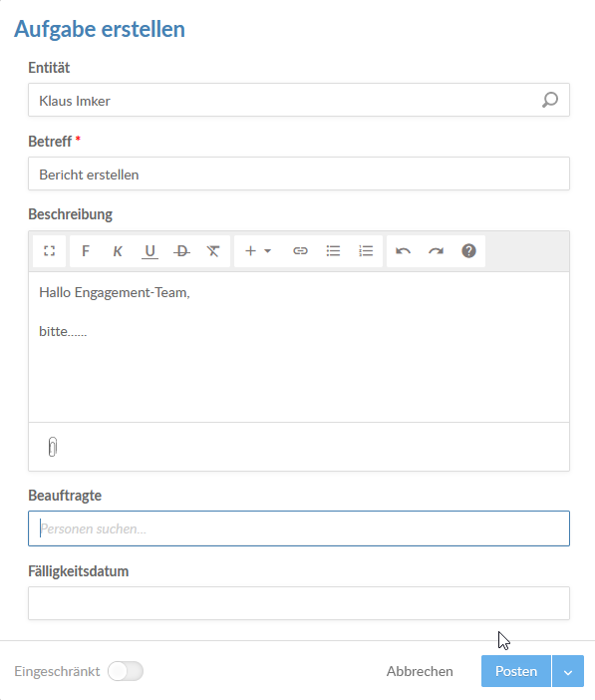This screenshot has width=595, height=700.
Task: Click the 'Hallo Engagement-Team,' line
Action: 115,292
